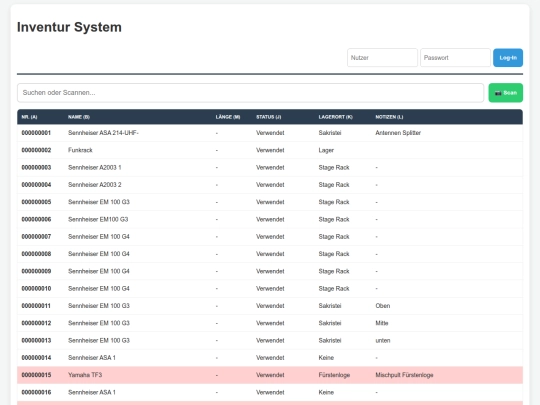The height and width of the screenshot is (405, 540).
Task: Click Sennheiser ASA 1 in row 000000014
Action: [x=92, y=357]
